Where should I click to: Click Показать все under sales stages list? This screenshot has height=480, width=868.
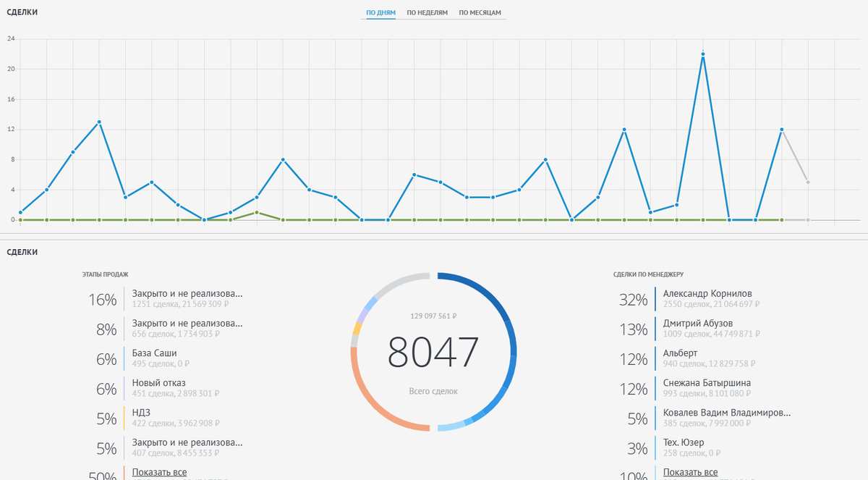point(159,473)
